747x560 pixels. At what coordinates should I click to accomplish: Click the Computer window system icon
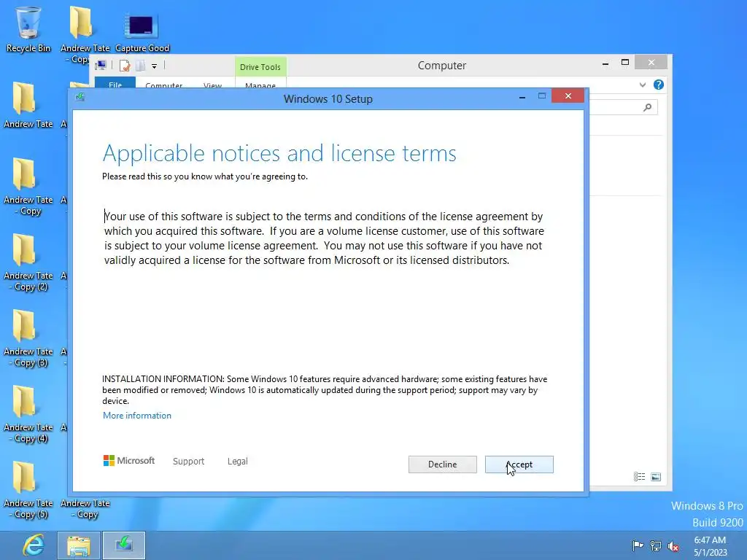click(101, 65)
